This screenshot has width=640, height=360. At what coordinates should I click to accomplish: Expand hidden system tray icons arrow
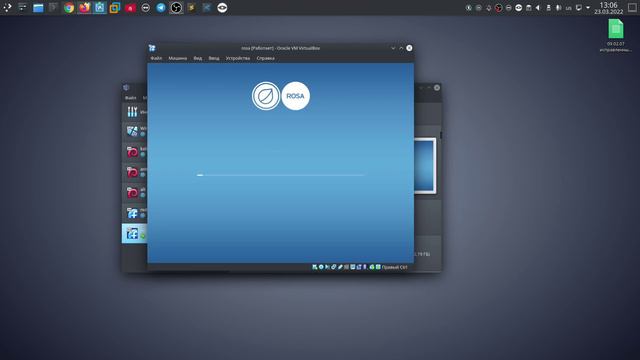pyautogui.click(x=588, y=7)
